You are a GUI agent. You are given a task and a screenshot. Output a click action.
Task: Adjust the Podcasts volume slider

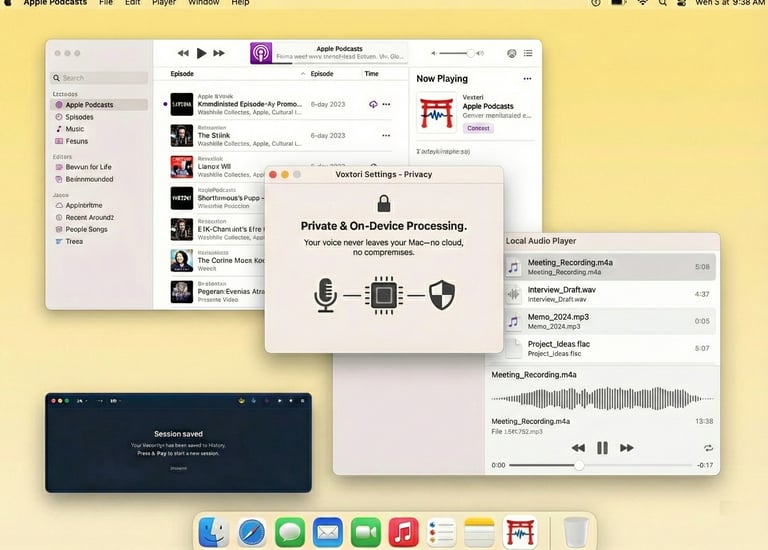pyautogui.click(x=458, y=53)
